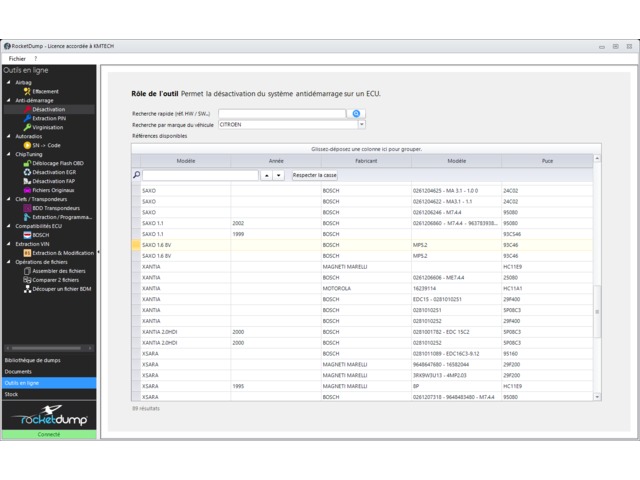Sort by first Modèle column header
640x480 pixels.
click(186, 161)
